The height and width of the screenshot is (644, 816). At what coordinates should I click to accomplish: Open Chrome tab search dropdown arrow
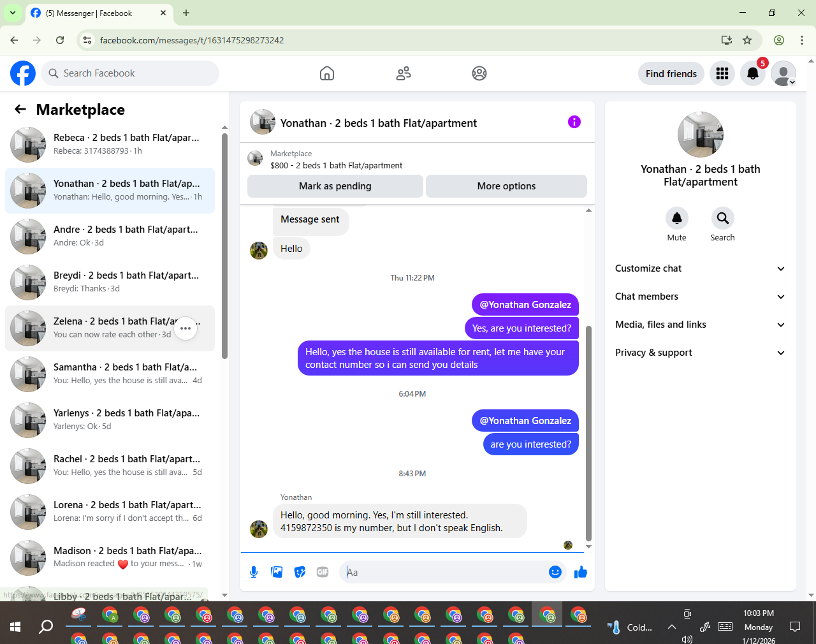tap(13, 13)
